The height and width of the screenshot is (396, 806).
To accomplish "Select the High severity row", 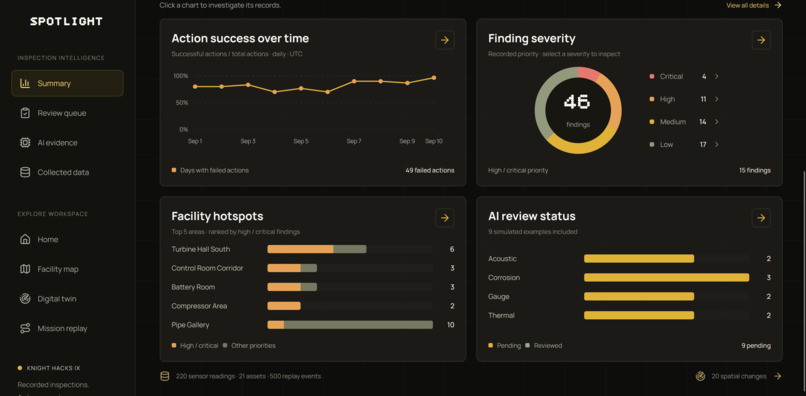I will pos(684,99).
